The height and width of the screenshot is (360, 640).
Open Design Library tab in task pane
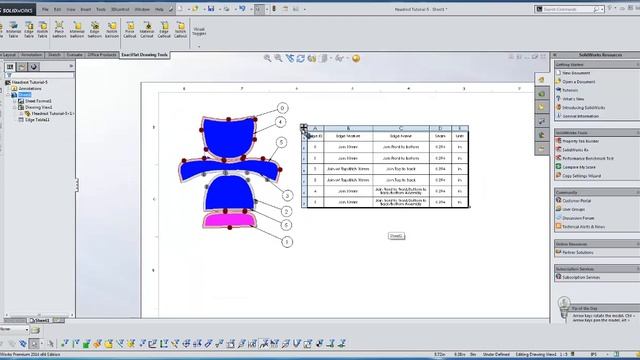(541, 94)
